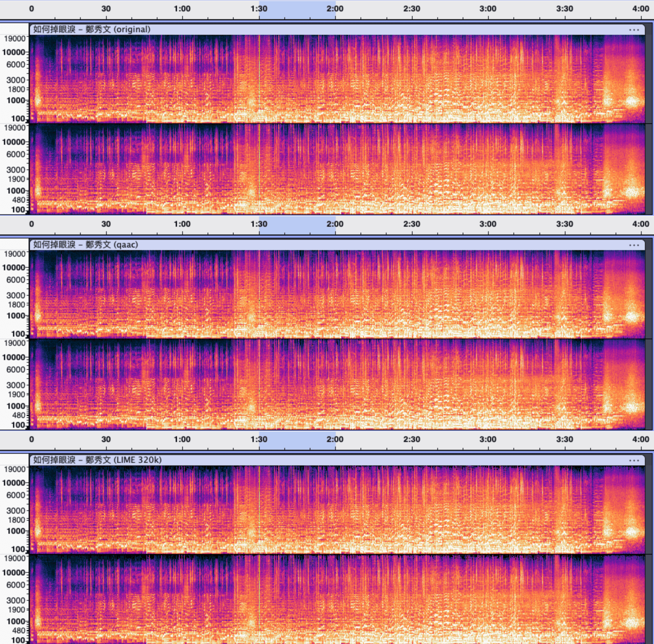The width and height of the screenshot is (654, 644).
Task: Click 100 on the LIME 320k track's upper channel frequency scale
Action: point(18,549)
